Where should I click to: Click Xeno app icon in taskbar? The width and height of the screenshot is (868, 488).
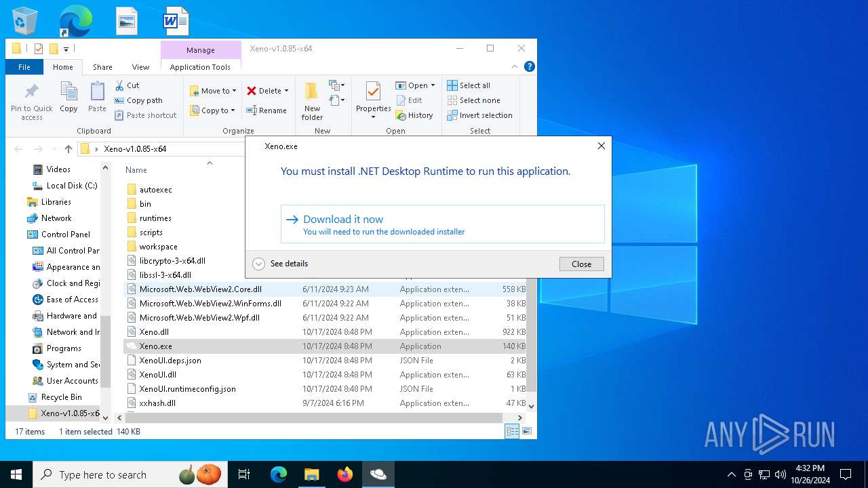(x=378, y=474)
